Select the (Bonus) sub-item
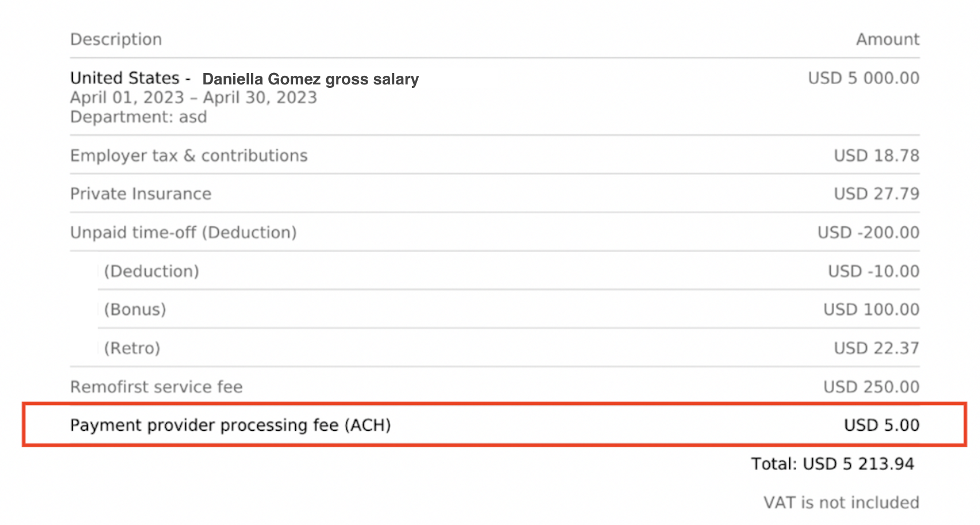The width and height of the screenshot is (980, 525). point(135,310)
